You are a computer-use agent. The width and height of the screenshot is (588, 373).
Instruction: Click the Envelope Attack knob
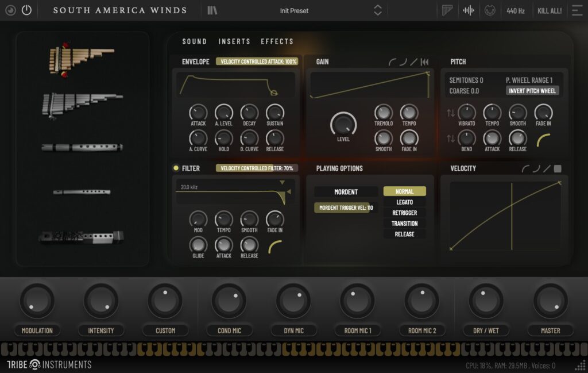point(198,112)
